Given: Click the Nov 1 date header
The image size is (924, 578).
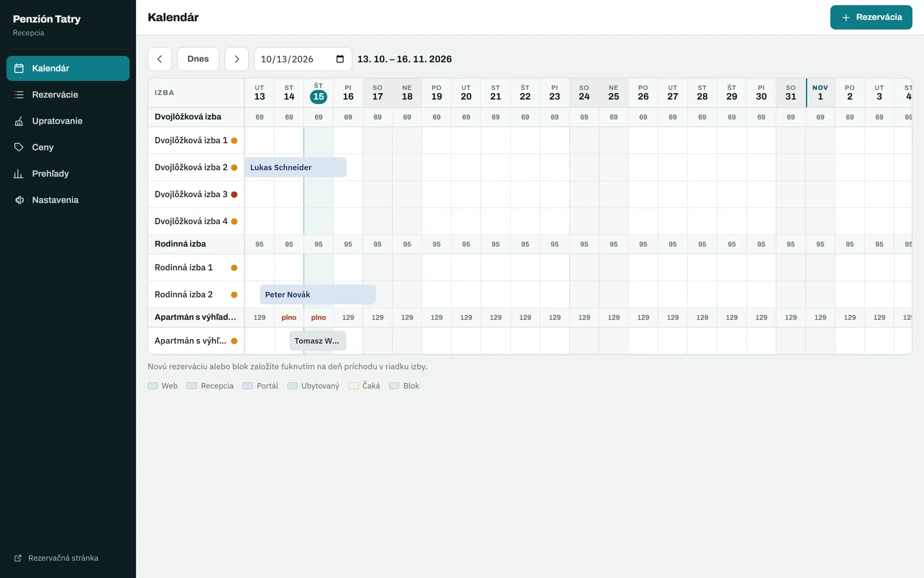Looking at the screenshot, I should pyautogui.click(x=820, y=93).
